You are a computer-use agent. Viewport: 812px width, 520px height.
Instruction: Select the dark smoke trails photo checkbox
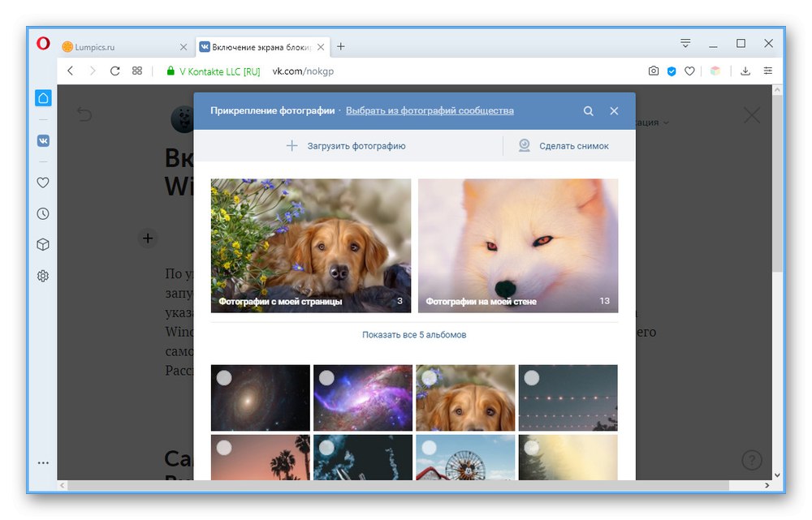coord(326,448)
